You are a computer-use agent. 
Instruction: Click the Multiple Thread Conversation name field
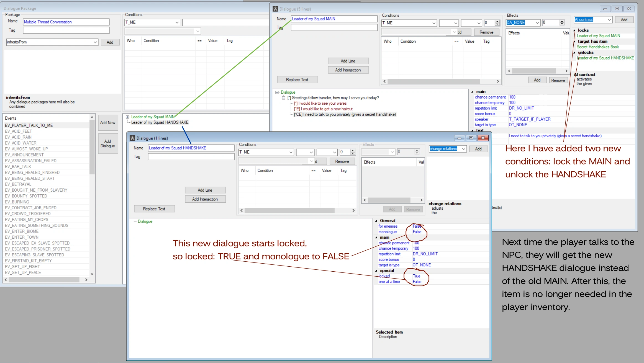tap(66, 22)
